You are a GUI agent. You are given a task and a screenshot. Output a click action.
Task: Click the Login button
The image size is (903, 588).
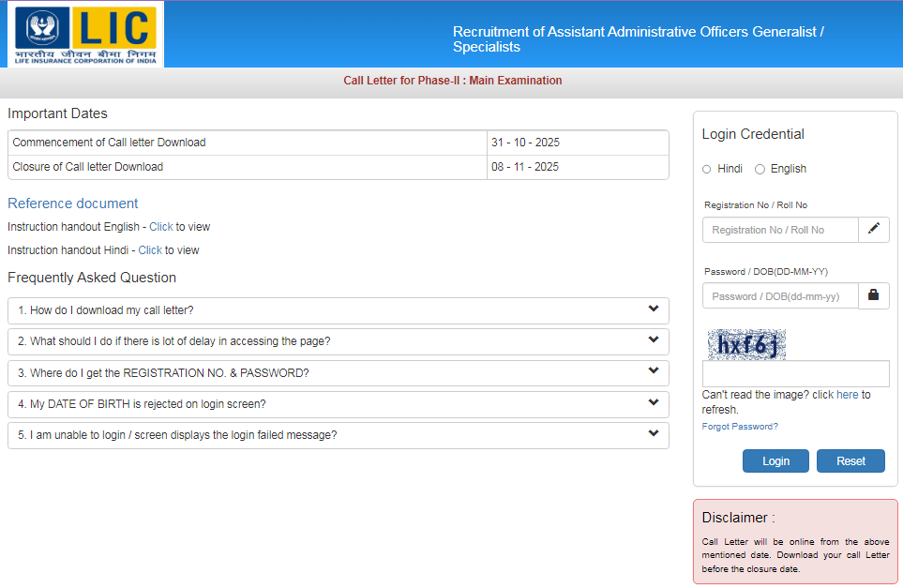point(775,460)
